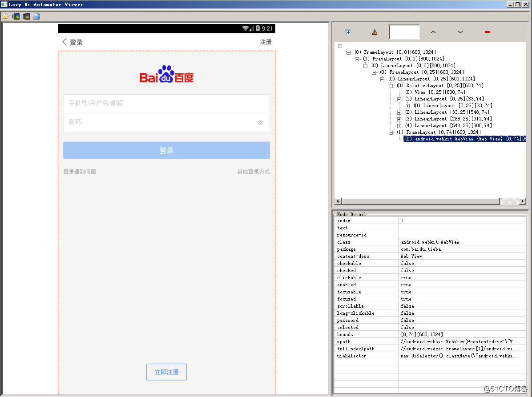Click the tree horizontal scrollbar thumb

pos(421,201)
